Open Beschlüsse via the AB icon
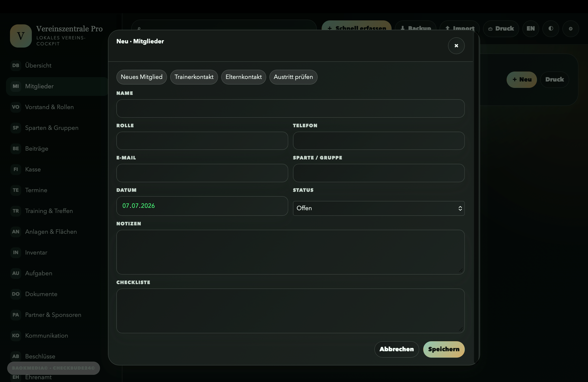 [x=16, y=356]
